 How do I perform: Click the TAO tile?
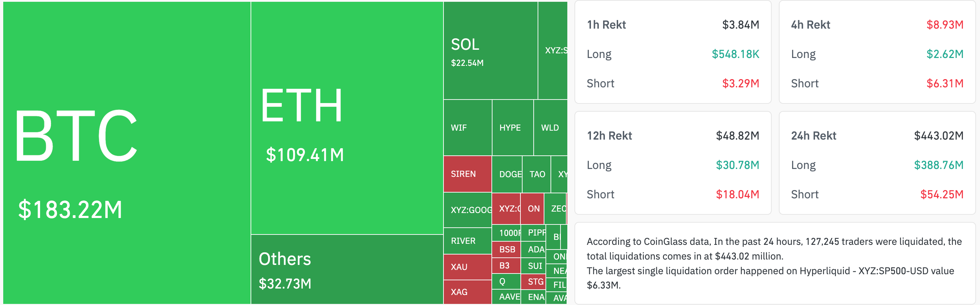click(x=537, y=174)
